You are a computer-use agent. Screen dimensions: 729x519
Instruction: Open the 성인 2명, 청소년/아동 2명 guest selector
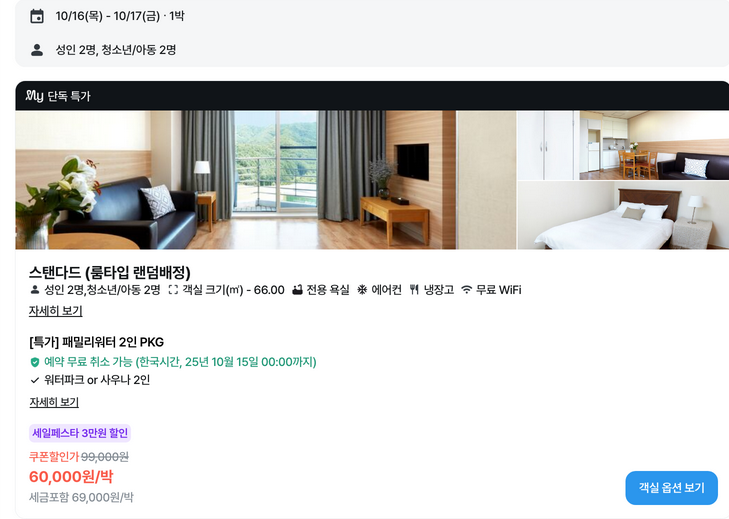[116, 50]
